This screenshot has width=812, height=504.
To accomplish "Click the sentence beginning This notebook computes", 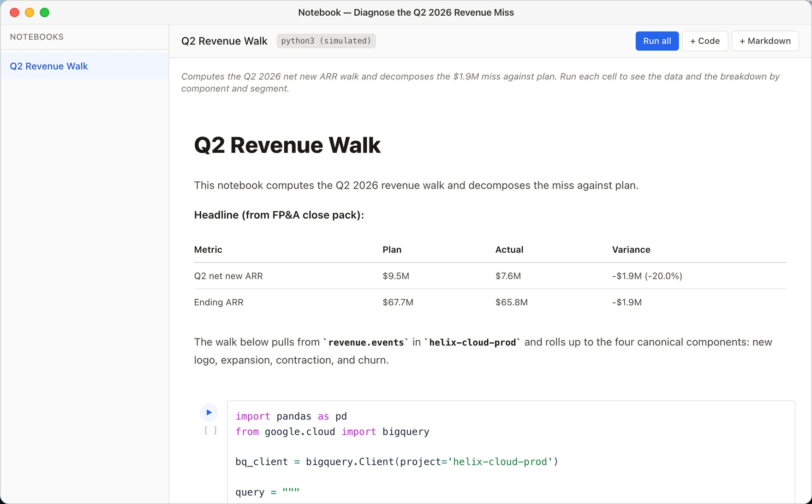I will pyautogui.click(x=416, y=185).
